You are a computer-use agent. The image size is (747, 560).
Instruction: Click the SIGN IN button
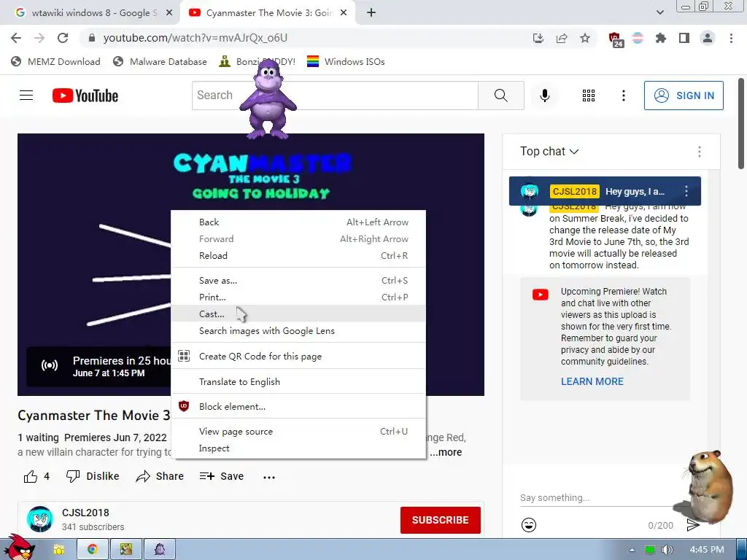pyautogui.click(x=683, y=96)
